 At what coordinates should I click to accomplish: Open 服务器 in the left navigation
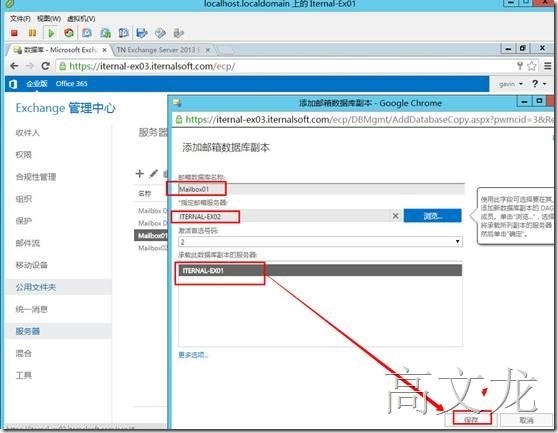click(28, 331)
